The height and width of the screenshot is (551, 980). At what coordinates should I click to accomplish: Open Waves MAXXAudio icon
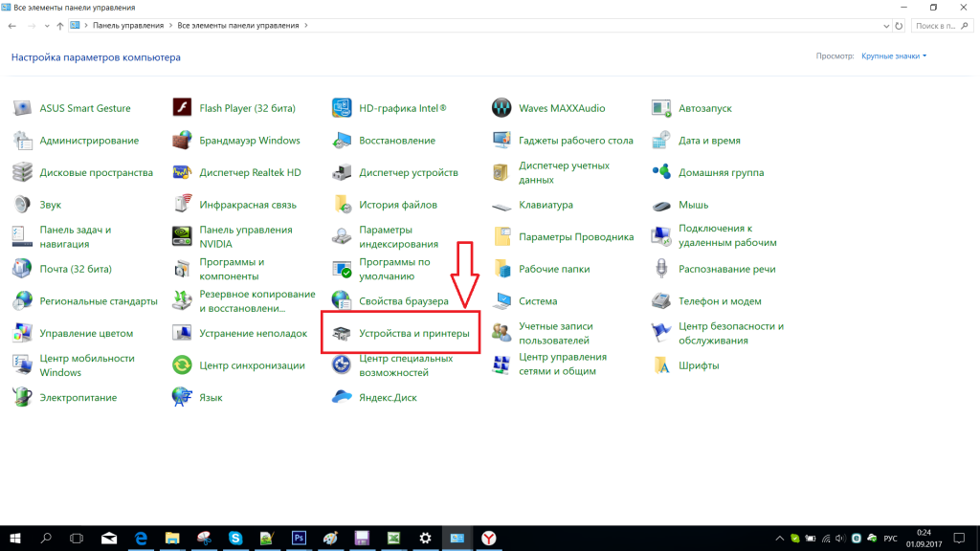point(501,108)
